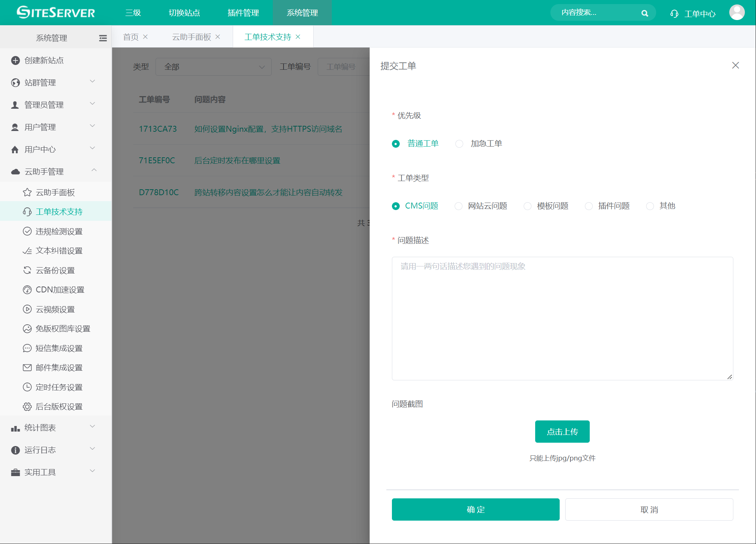Click the 创建新站点 plus icon
This screenshot has width=756, height=544.
coord(15,60)
